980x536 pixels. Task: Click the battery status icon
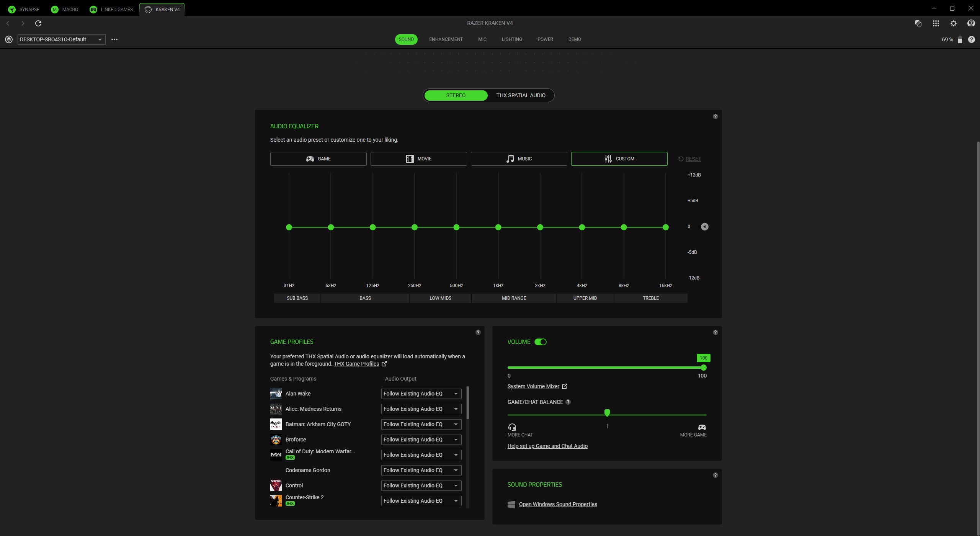(x=960, y=40)
